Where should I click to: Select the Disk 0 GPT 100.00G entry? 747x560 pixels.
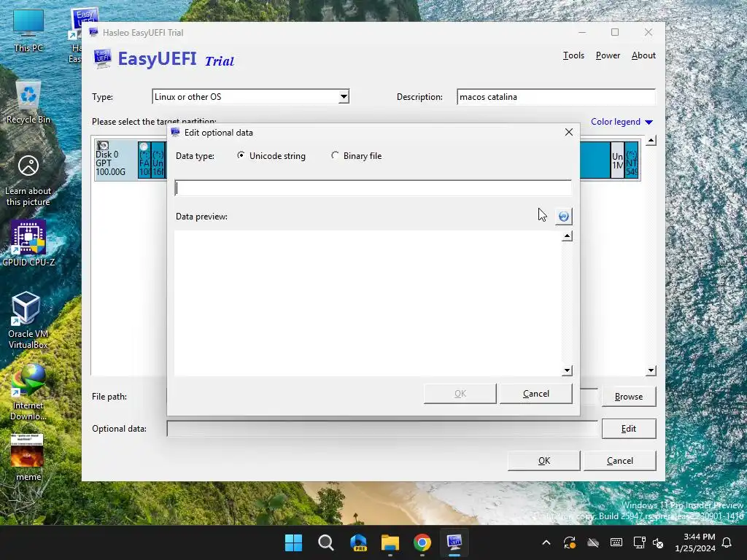115,160
